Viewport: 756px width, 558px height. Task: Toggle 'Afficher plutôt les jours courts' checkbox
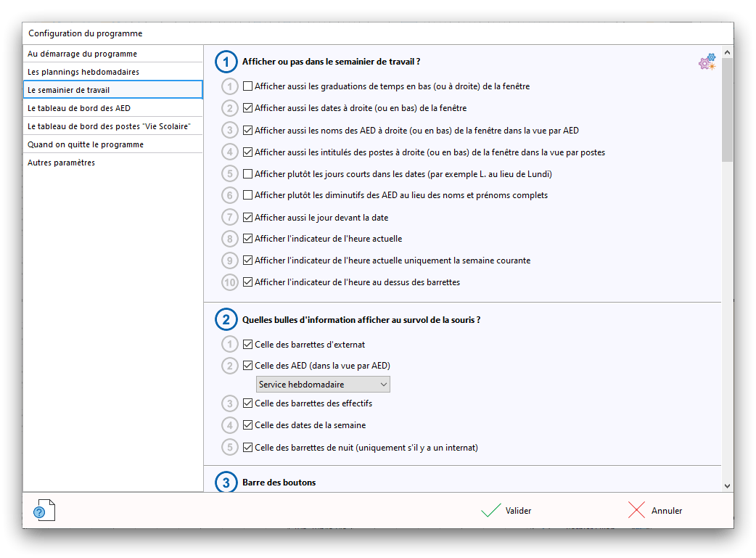(248, 174)
